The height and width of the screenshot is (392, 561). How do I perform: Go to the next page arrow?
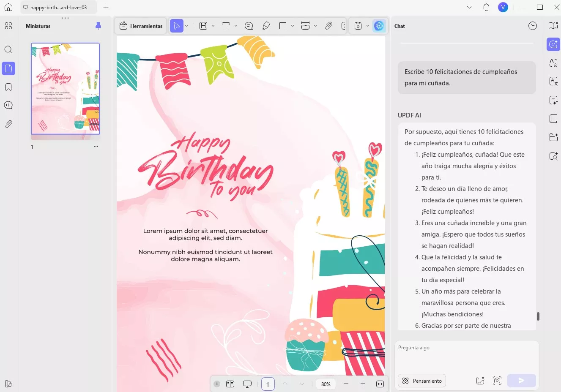(302, 384)
